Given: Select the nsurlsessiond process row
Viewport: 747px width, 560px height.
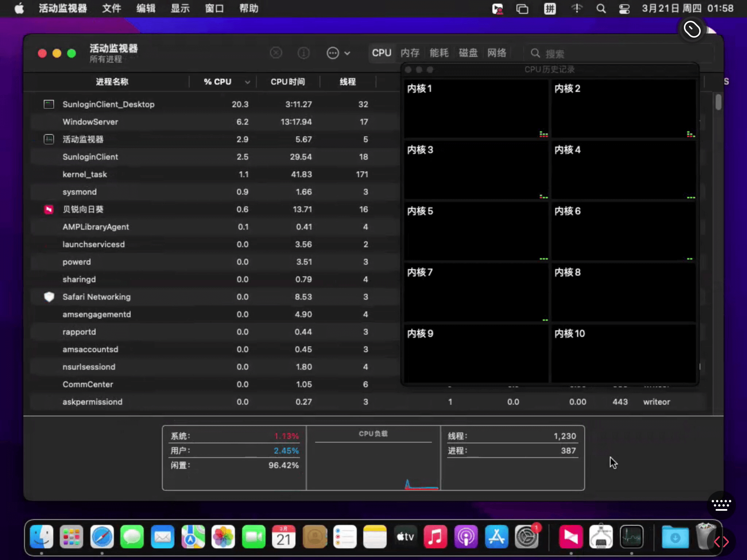Looking at the screenshot, I should (x=215, y=367).
